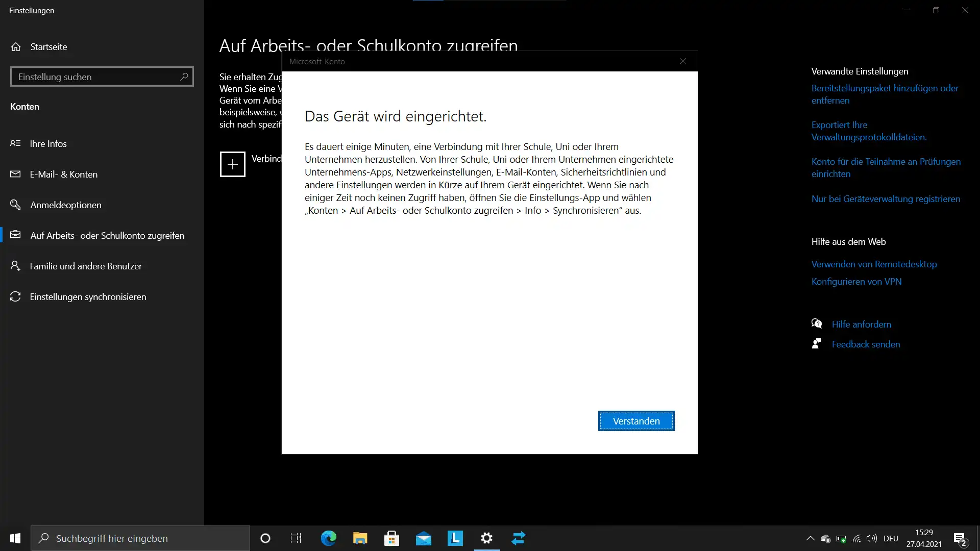Click the envelope icon for E-Mail- & Konten
Image resolution: width=980 pixels, height=551 pixels.
coord(15,174)
